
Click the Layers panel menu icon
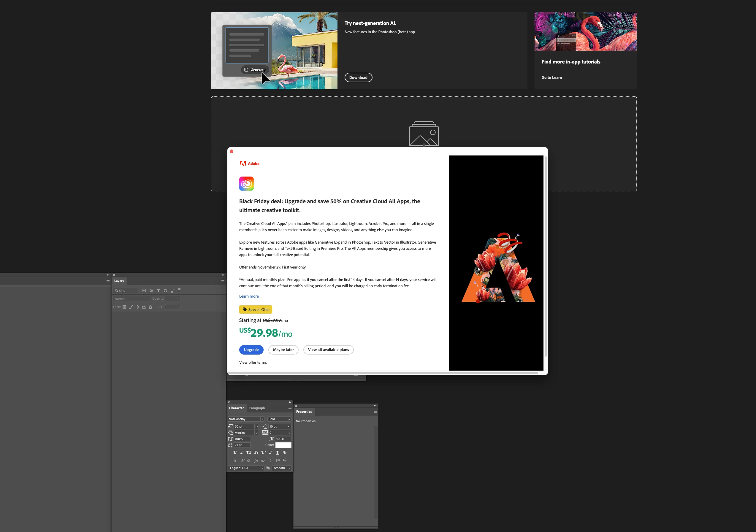coord(223,281)
